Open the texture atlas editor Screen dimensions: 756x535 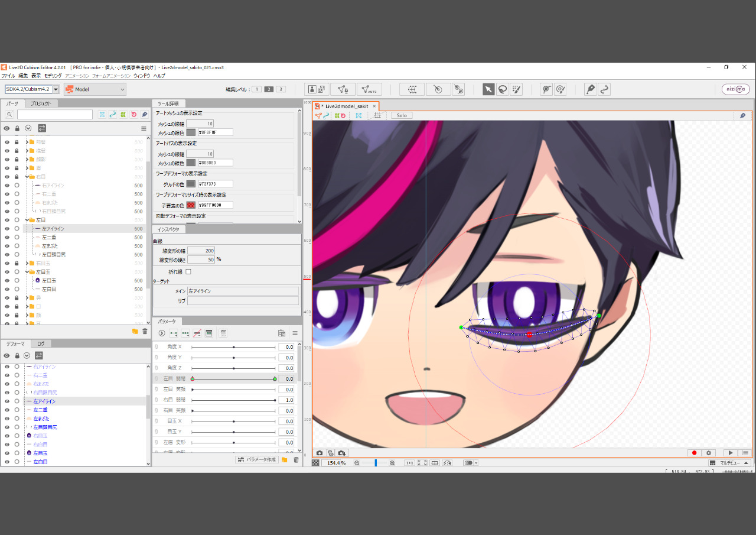317,89
